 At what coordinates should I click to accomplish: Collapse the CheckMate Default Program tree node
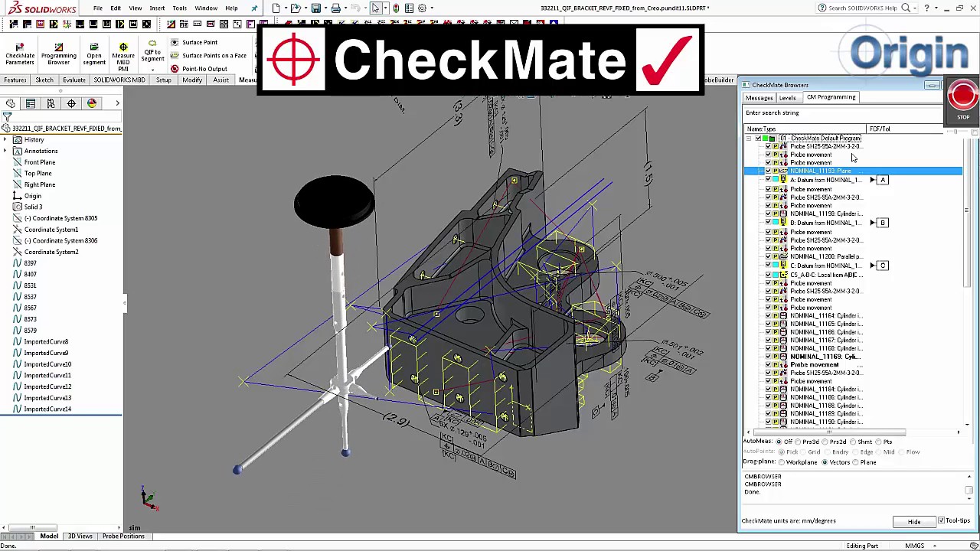pyautogui.click(x=749, y=139)
